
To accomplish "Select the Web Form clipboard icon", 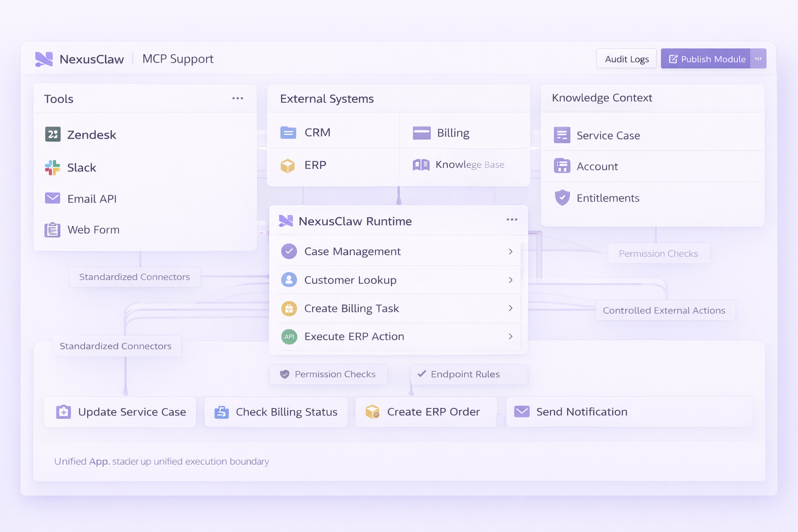I will [x=52, y=230].
